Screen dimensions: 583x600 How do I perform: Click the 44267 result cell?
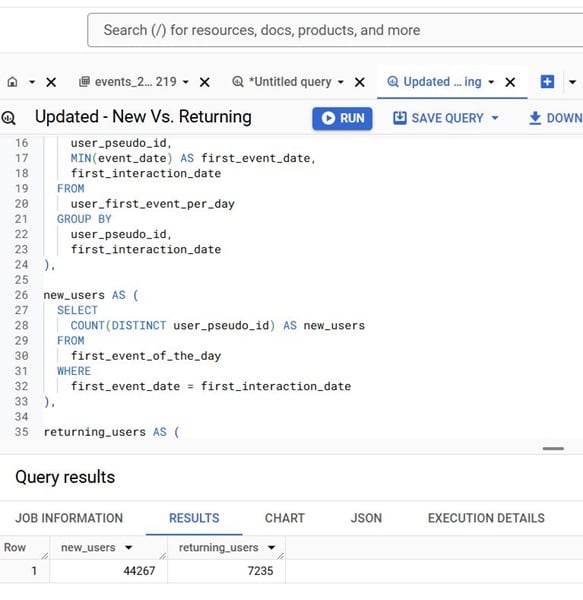(109, 571)
